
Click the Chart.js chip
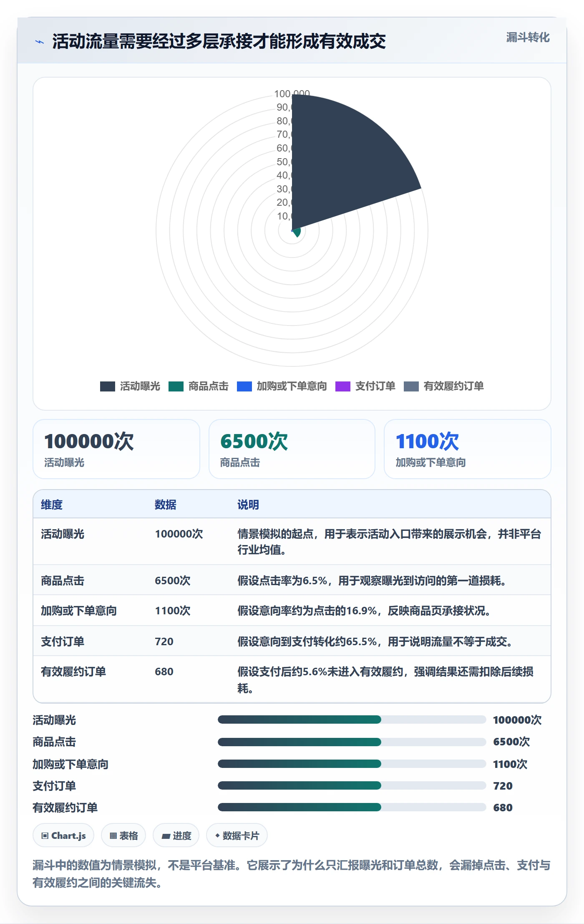[x=63, y=836]
